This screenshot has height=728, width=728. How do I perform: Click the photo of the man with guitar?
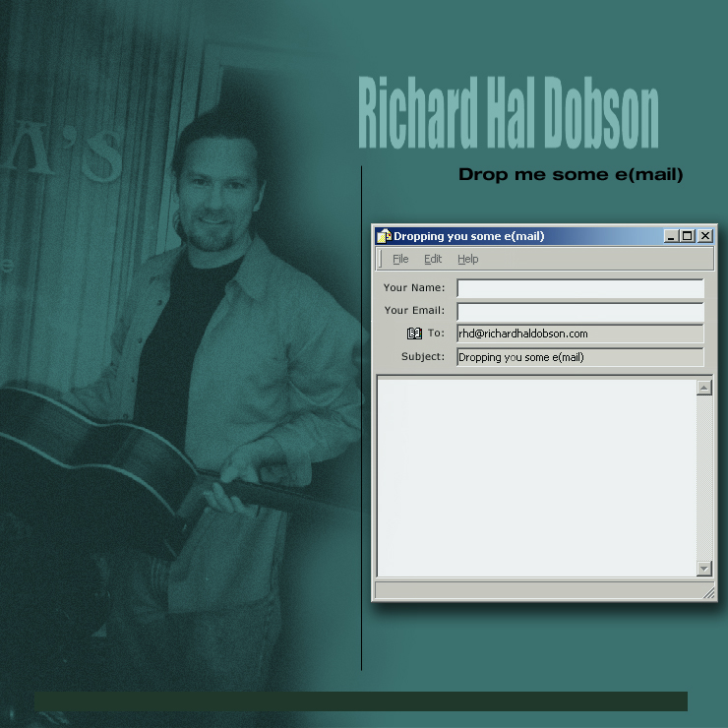coord(179,362)
